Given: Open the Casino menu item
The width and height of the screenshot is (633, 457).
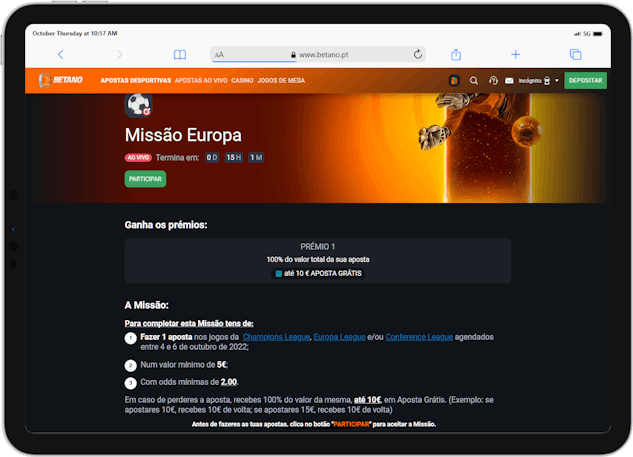Looking at the screenshot, I should pyautogui.click(x=242, y=80).
